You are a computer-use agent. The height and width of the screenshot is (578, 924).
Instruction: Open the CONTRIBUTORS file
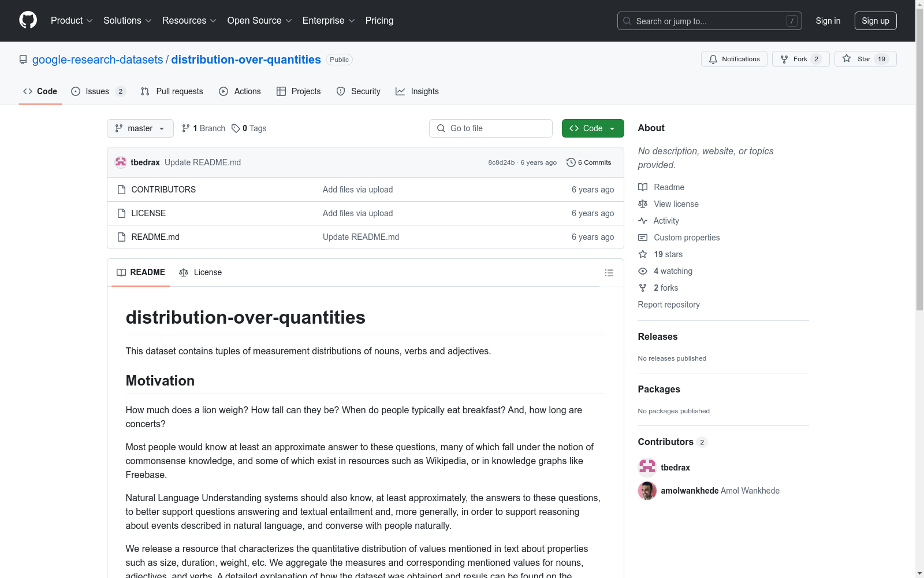point(163,190)
